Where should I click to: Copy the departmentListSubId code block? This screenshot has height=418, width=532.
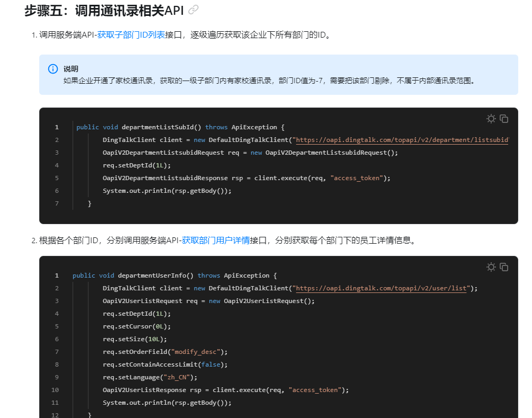click(x=504, y=119)
